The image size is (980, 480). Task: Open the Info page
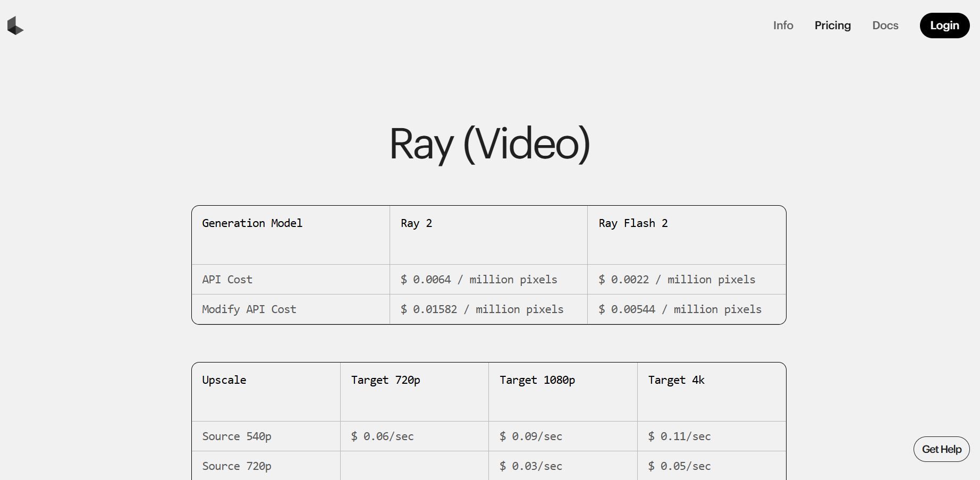[x=783, y=26]
